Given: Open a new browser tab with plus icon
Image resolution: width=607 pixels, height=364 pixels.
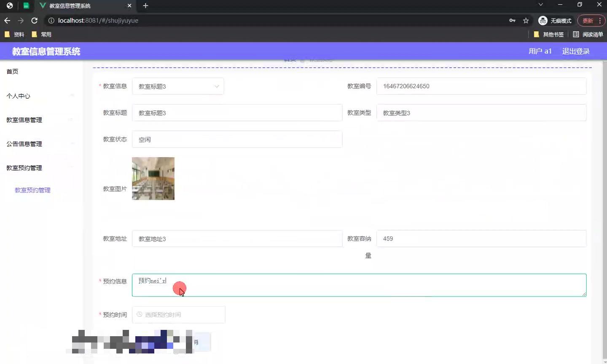Looking at the screenshot, I should click(145, 5).
